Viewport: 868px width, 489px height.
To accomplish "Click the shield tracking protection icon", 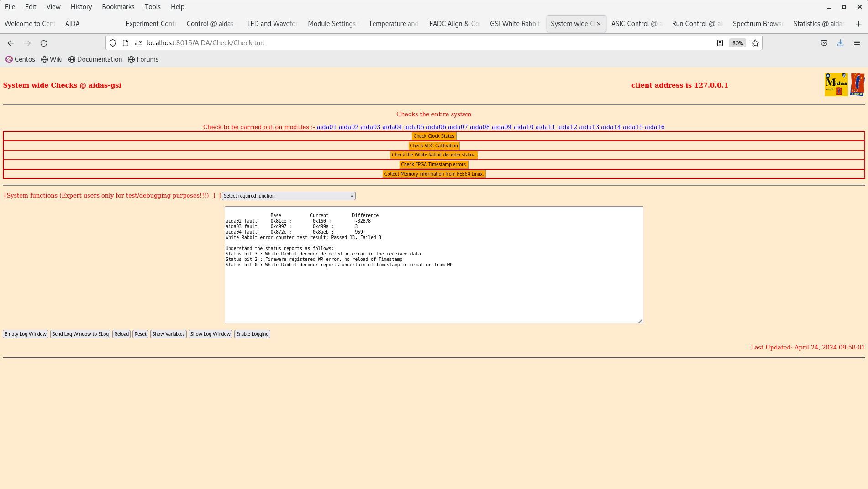I will pyautogui.click(x=112, y=42).
